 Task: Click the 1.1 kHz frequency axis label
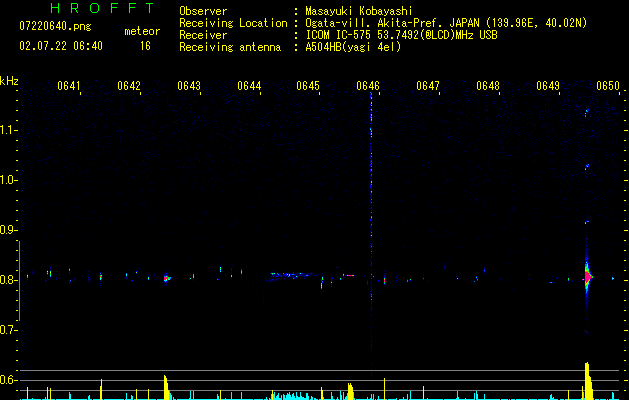(8, 130)
